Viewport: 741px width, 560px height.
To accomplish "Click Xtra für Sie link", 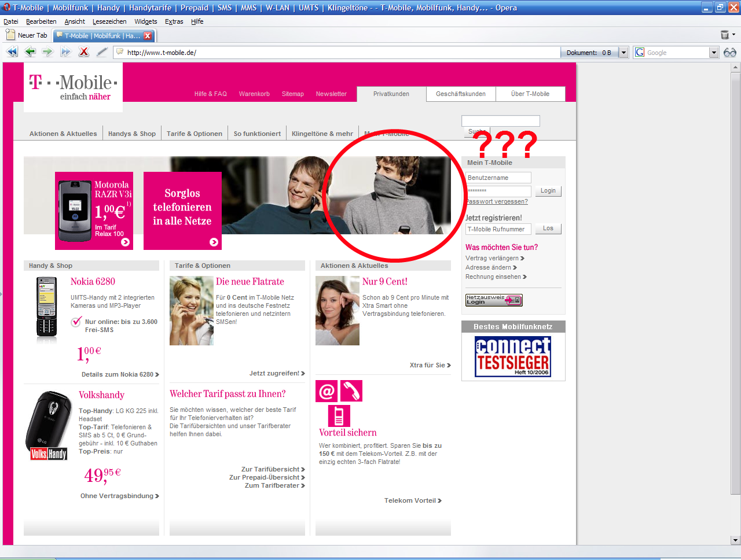I will tap(430, 365).
